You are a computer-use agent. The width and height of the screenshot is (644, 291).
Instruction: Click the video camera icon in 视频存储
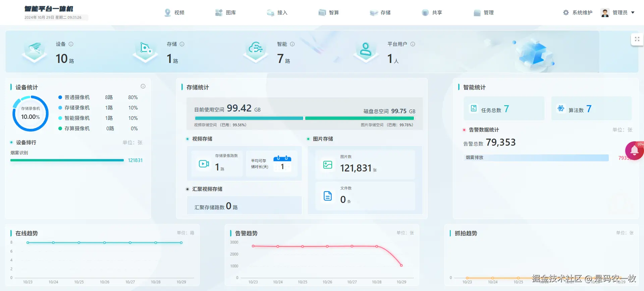(x=204, y=164)
